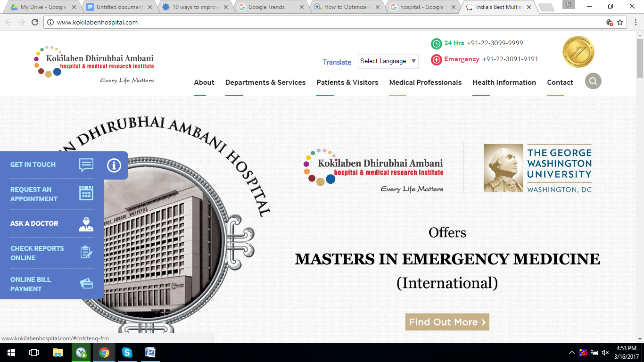Click the browser address bar URL
Viewport: 644px width, 362px height.
click(97, 22)
